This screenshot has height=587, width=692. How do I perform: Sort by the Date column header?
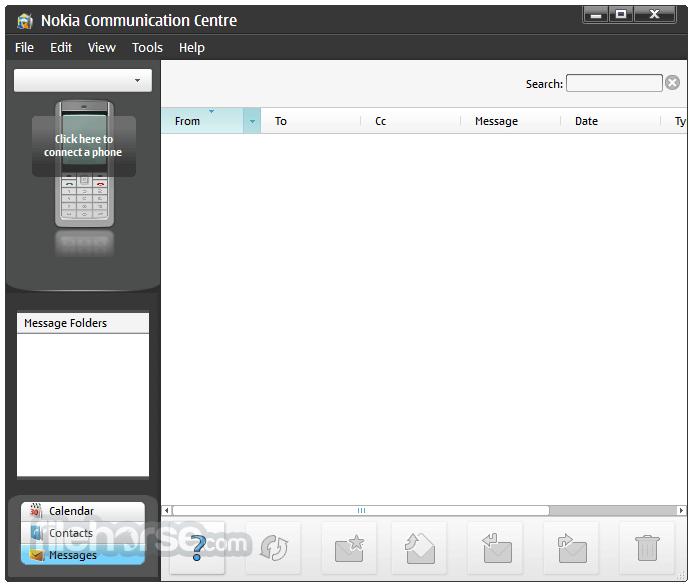(611, 121)
